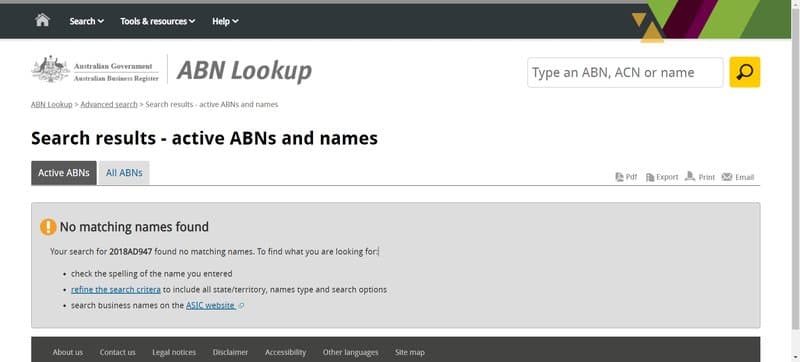The width and height of the screenshot is (800, 362).
Task: Click the yellow magnifier search button
Action: coord(744,72)
